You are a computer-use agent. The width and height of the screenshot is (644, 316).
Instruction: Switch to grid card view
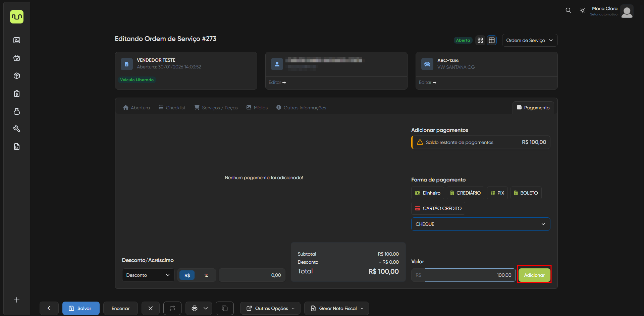click(x=480, y=40)
